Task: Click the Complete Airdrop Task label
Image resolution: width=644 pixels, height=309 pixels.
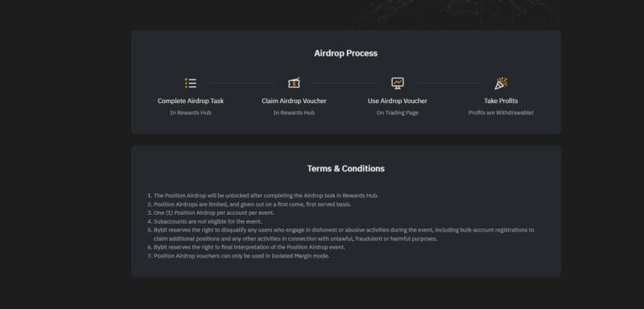Action: click(191, 101)
